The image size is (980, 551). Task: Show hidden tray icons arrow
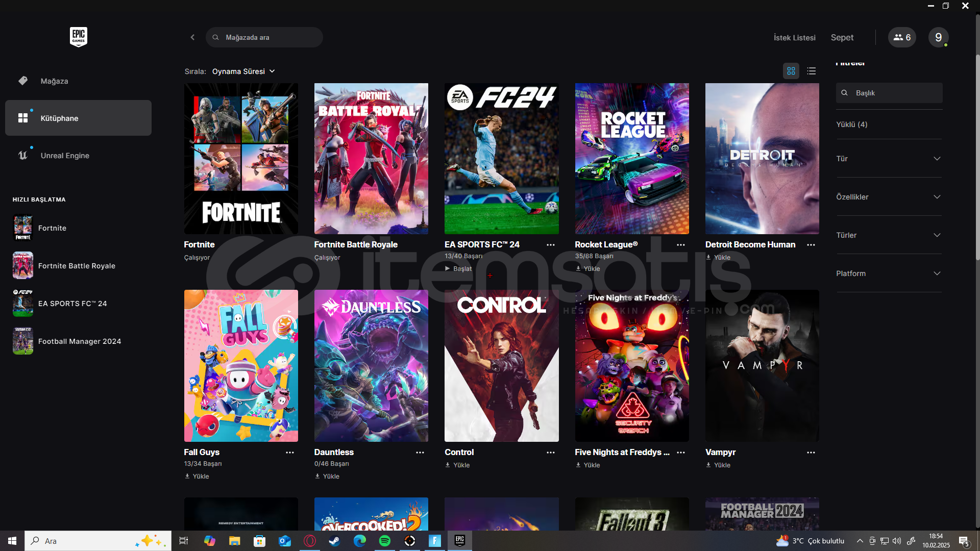coord(860,541)
